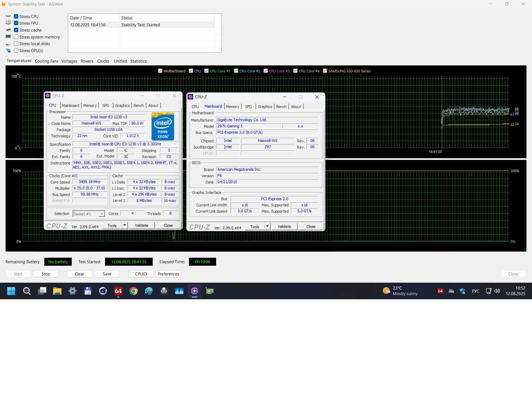Select Memory tab in left CPU-Z
The image size is (532, 399).
(90, 106)
